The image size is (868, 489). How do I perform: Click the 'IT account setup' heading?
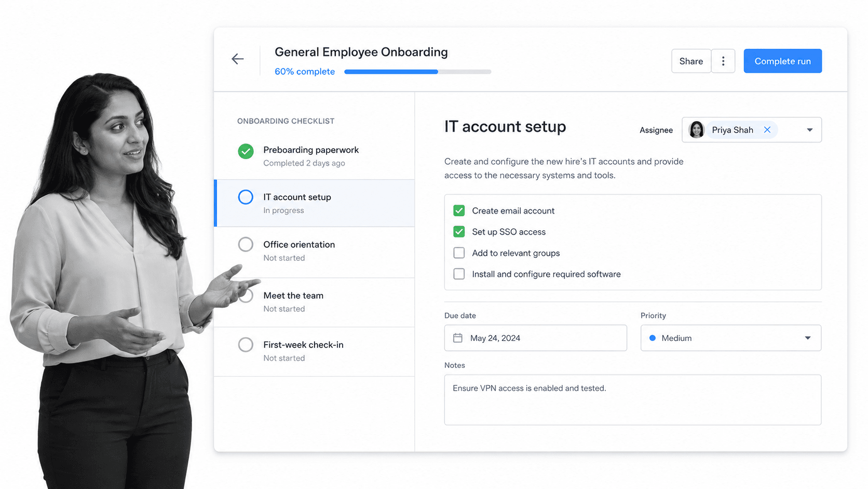[505, 127]
